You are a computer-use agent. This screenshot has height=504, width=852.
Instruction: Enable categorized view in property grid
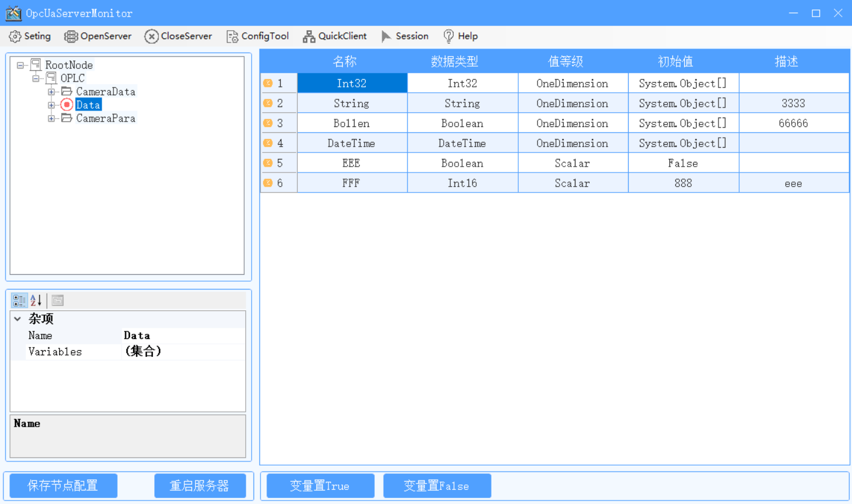[19, 300]
